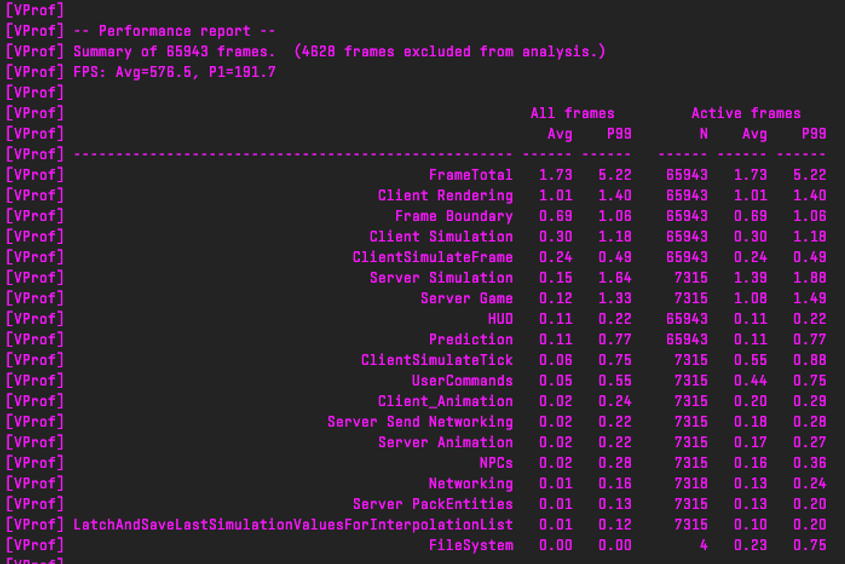The width and height of the screenshot is (845, 564).
Task: Select the LatchAndSaveLastSimulationValuesForInterpolationList label
Action: click(293, 525)
